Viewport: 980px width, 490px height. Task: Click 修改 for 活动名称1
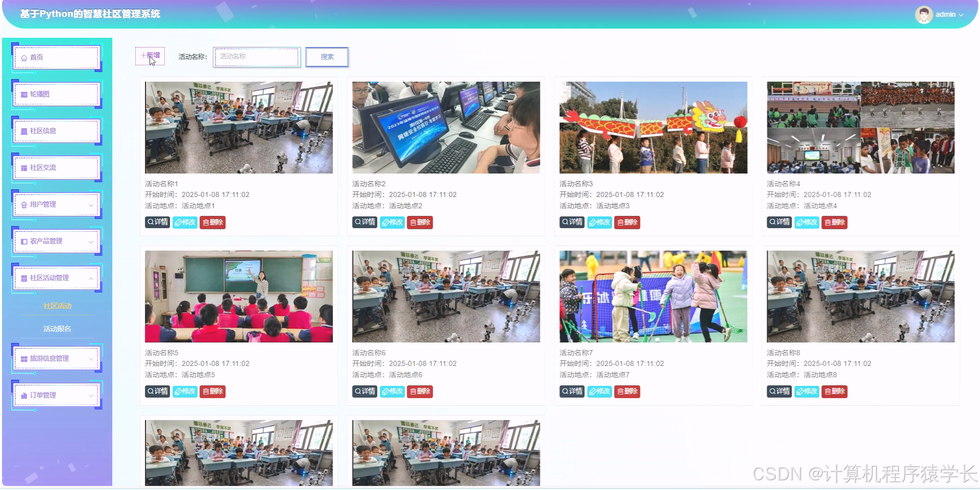(185, 223)
